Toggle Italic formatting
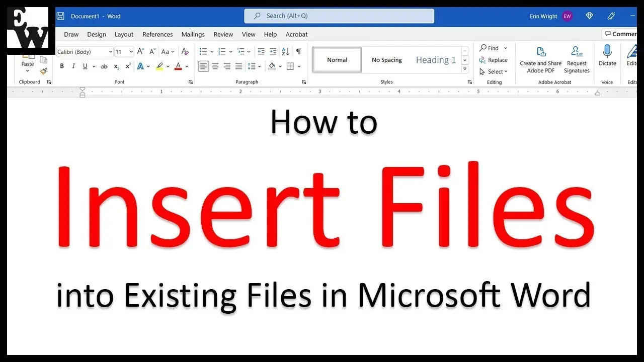 73,66
